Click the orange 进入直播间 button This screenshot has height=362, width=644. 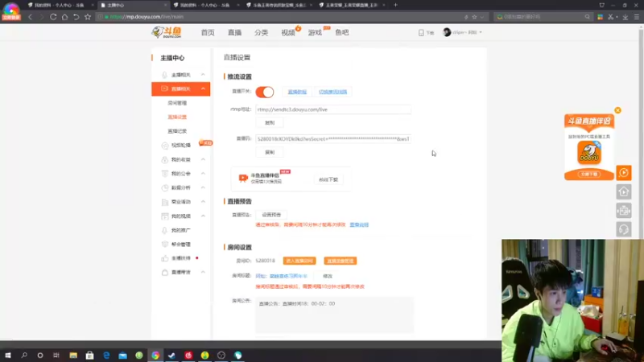pyautogui.click(x=299, y=261)
